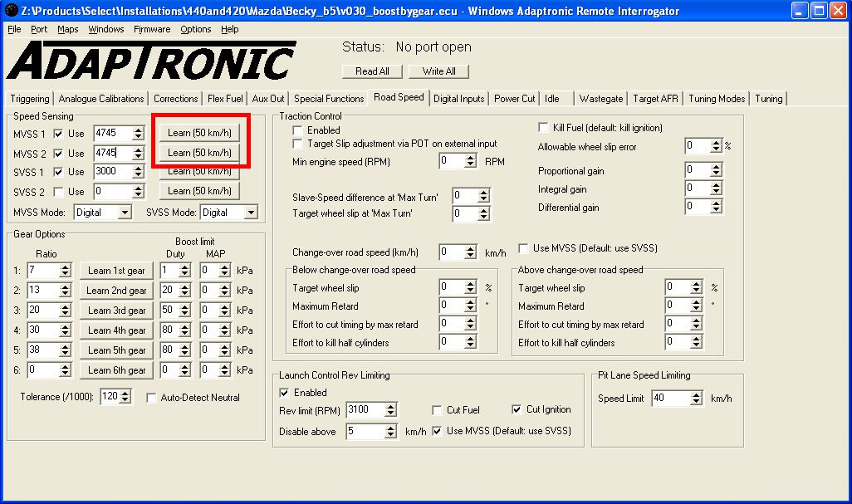Screen dimensions: 852x504
Task: Expand the SVSS Mode dropdown
Action: [251, 213]
